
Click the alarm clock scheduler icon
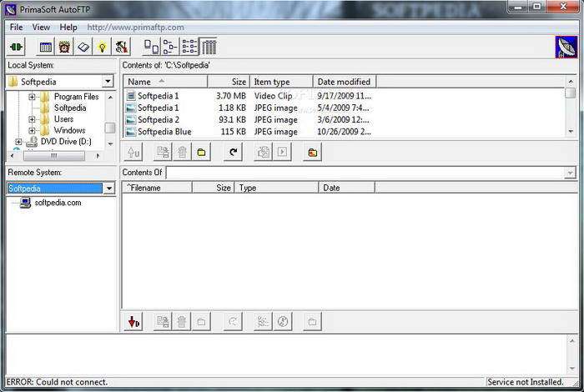[64, 47]
